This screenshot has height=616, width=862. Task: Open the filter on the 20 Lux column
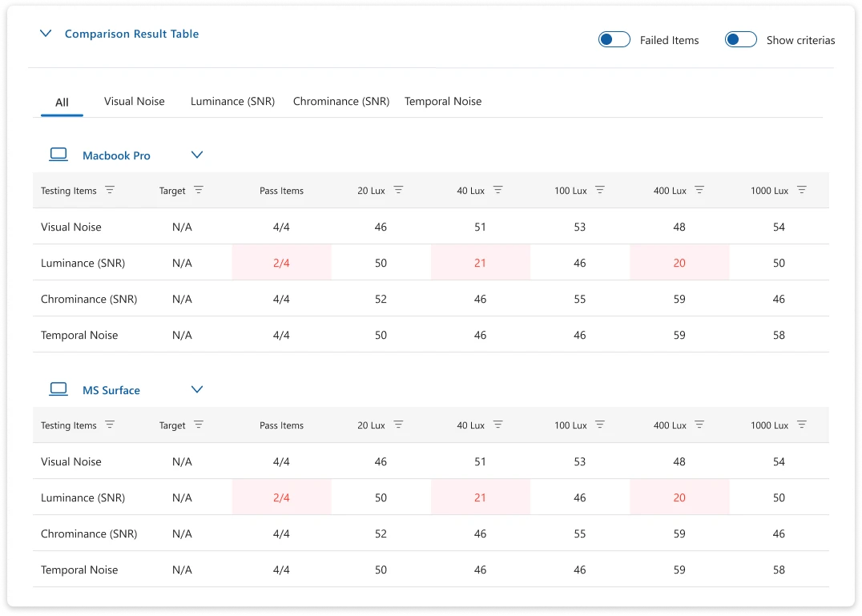(x=398, y=191)
